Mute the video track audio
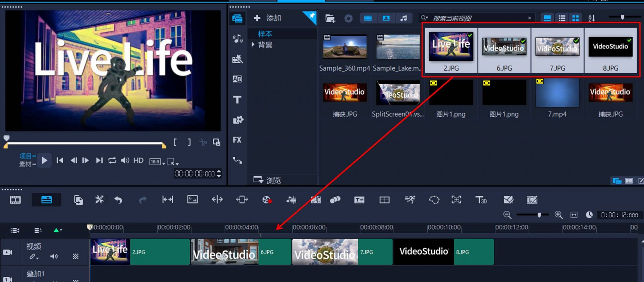The height and width of the screenshot is (282, 644). pos(54,257)
